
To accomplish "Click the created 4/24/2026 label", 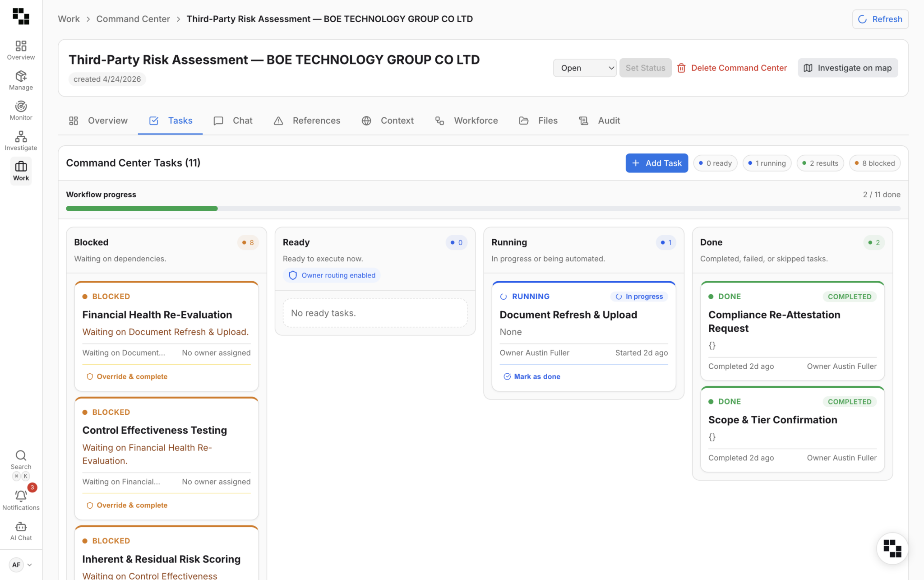I will pos(107,79).
